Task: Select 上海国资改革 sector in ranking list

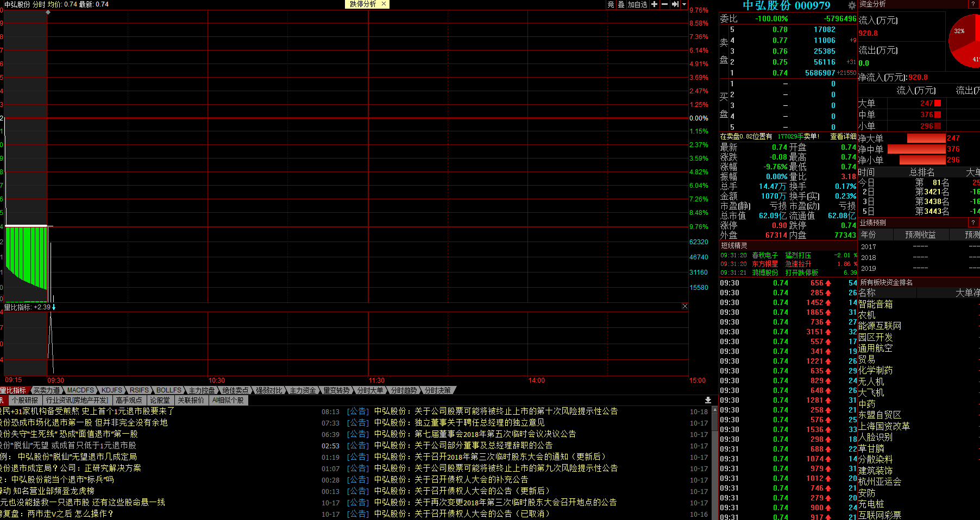Action: [x=884, y=427]
